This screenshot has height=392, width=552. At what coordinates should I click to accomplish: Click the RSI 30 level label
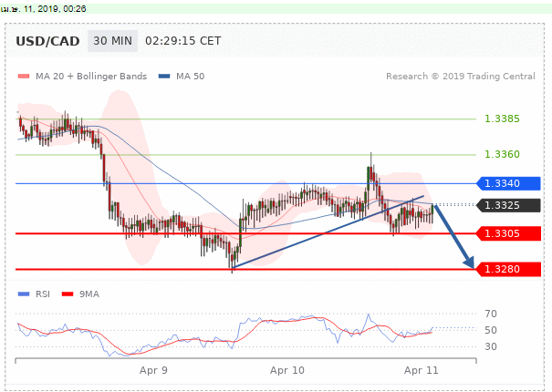pyautogui.click(x=491, y=346)
